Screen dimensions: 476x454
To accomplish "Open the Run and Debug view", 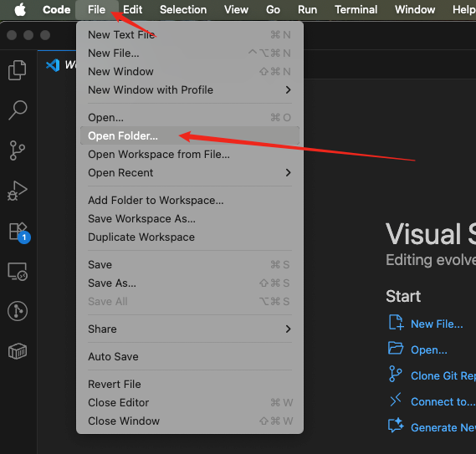I will coord(18,191).
